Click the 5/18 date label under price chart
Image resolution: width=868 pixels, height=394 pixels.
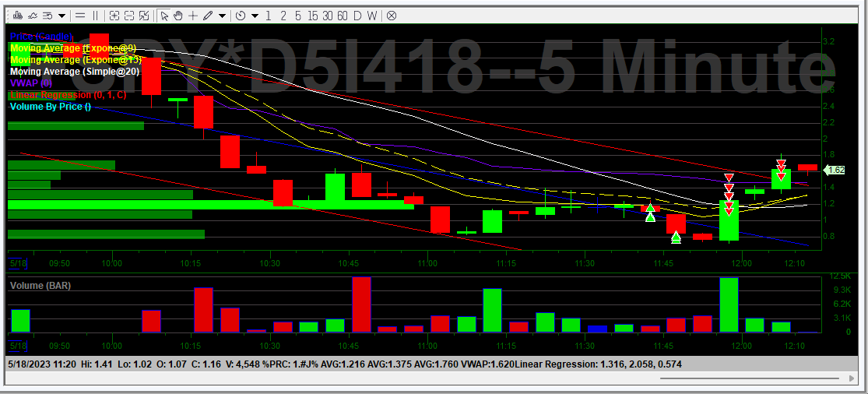click(18, 263)
